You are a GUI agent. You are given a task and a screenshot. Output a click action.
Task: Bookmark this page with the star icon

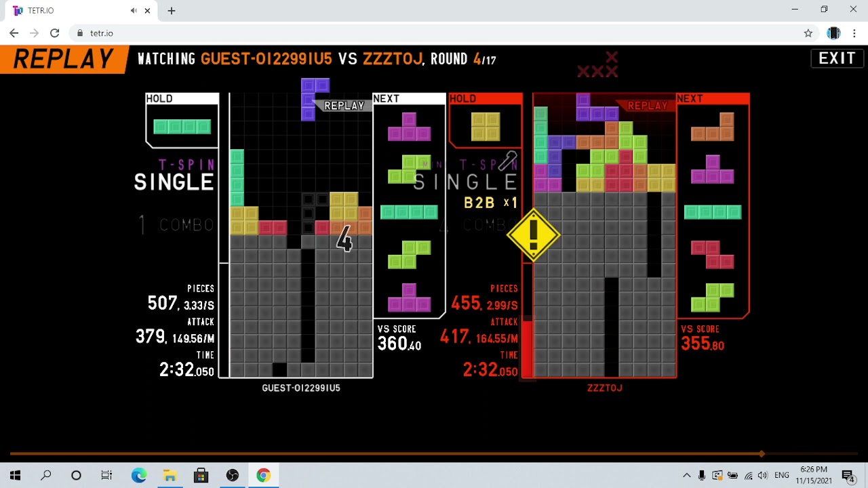[x=808, y=33]
